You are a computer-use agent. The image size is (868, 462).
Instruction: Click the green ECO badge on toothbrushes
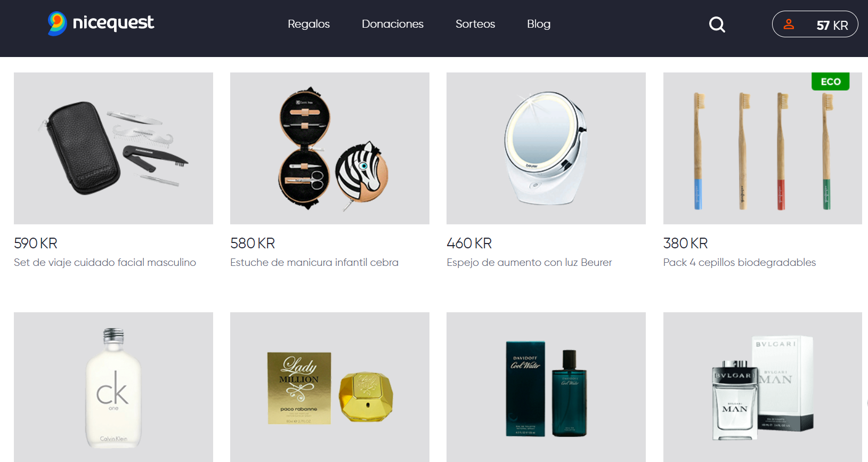pyautogui.click(x=830, y=82)
